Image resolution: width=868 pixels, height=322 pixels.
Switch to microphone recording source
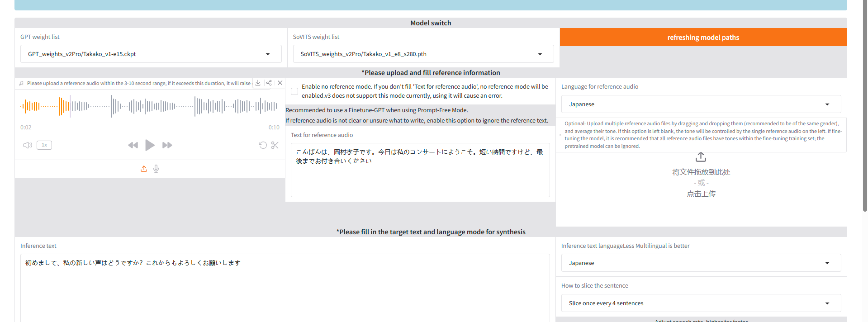tap(156, 169)
